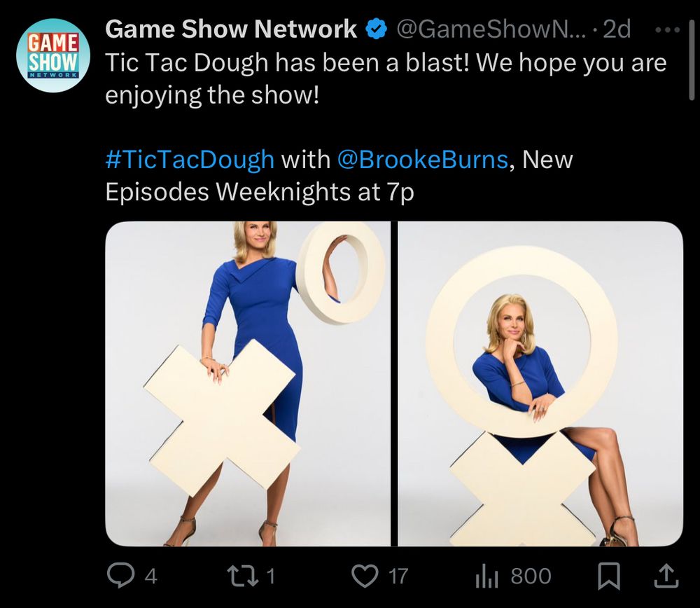Click the blue verified badge
Image resolution: width=700 pixels, height=608 pixels.
coord(377,29)
